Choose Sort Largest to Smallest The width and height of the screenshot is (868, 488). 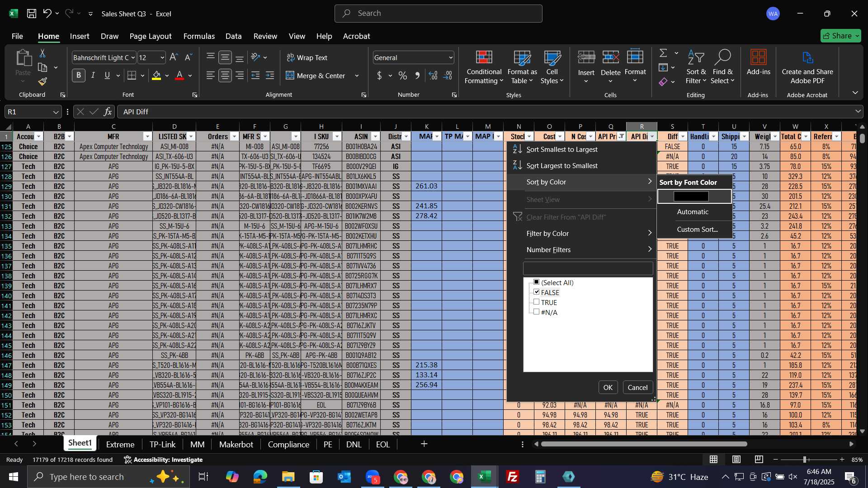pos(582,166)
